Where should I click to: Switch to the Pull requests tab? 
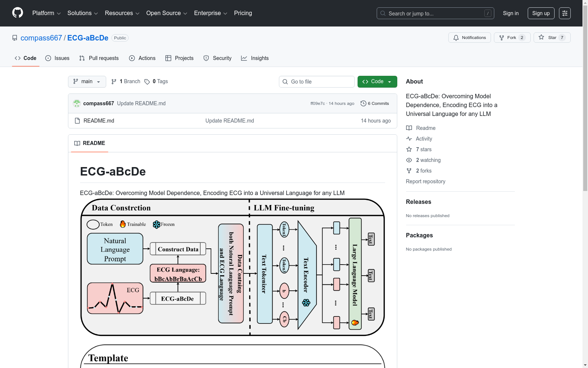[x=99, y=58]
